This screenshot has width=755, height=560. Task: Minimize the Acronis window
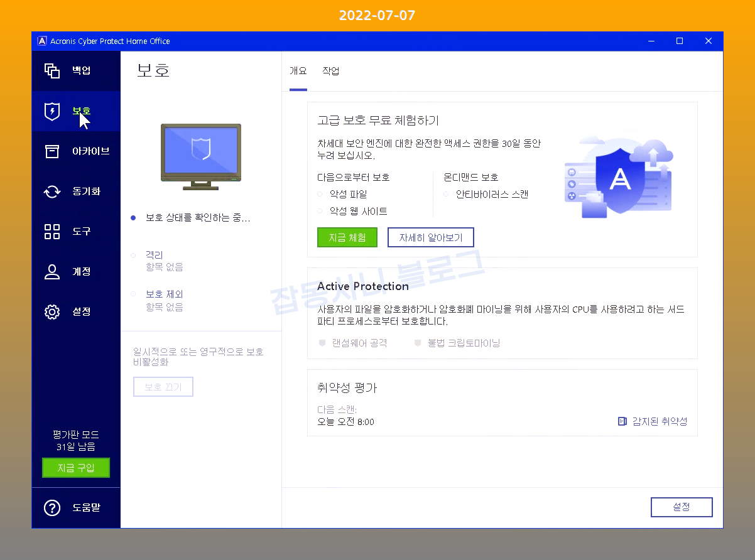tap(651, 41)
